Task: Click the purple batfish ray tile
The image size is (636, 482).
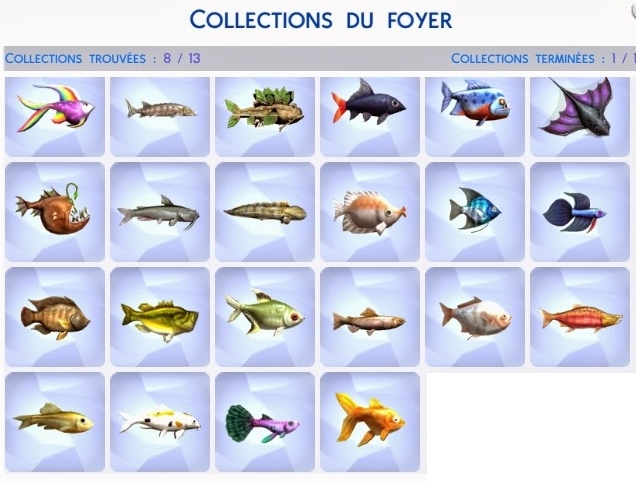Action: coord(580,116)
